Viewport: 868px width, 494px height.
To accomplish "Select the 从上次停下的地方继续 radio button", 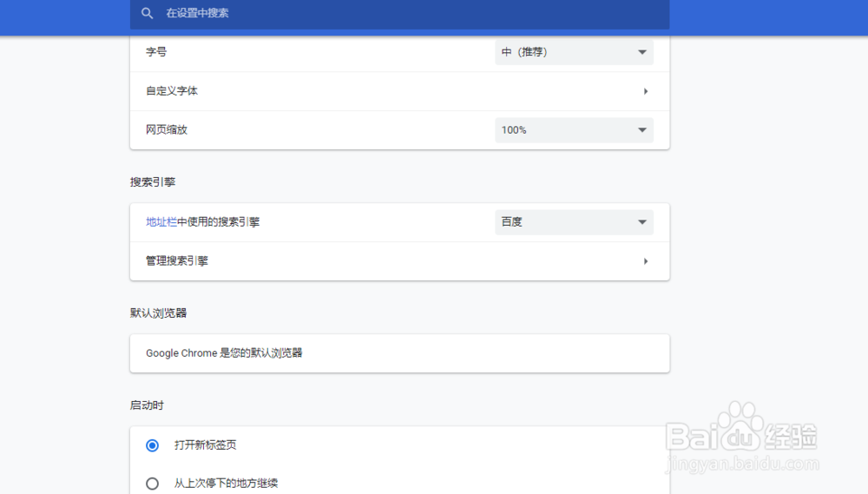I will click(x=152, y=484).
